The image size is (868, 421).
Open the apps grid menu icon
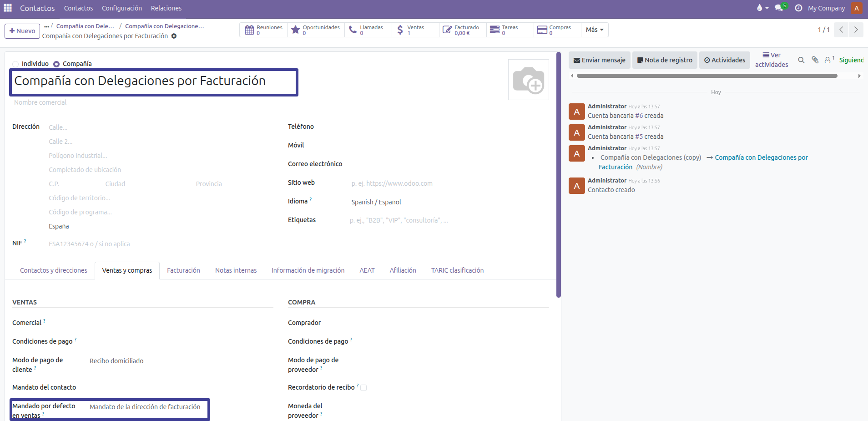pyautogui.click(x=8, y=8)
